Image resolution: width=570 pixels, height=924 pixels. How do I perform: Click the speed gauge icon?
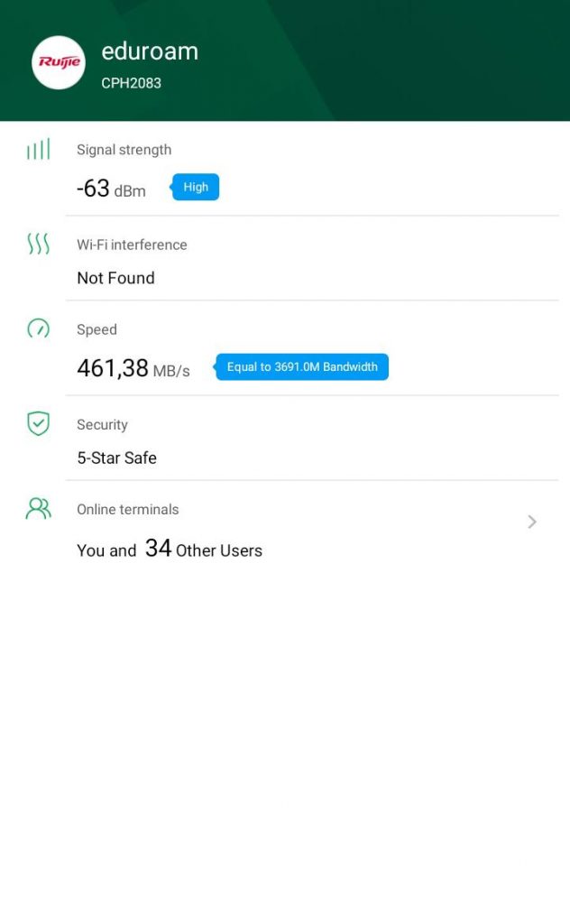[38, 328]
